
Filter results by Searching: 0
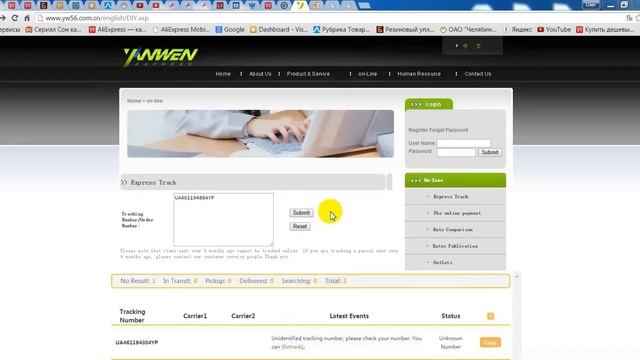(299, 281)
